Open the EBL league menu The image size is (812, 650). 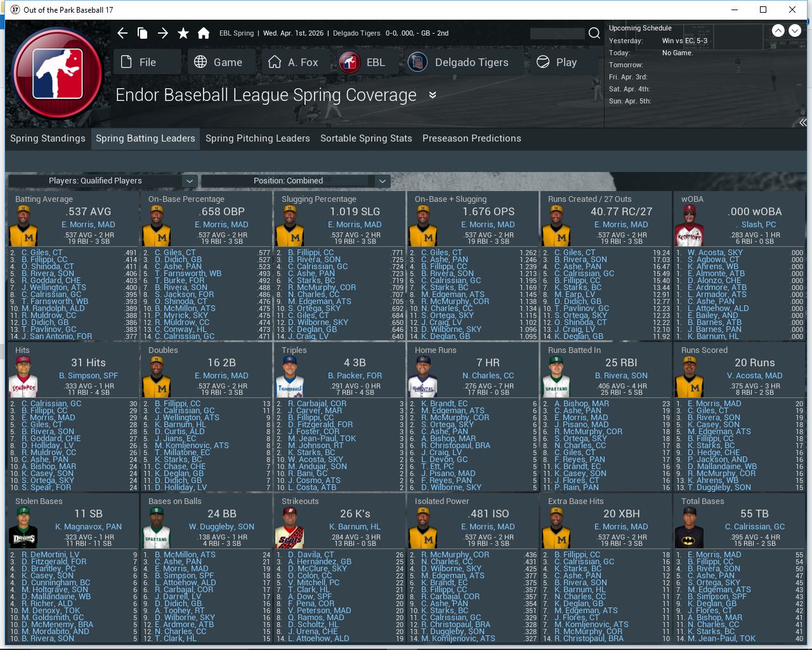coord(367,62)
